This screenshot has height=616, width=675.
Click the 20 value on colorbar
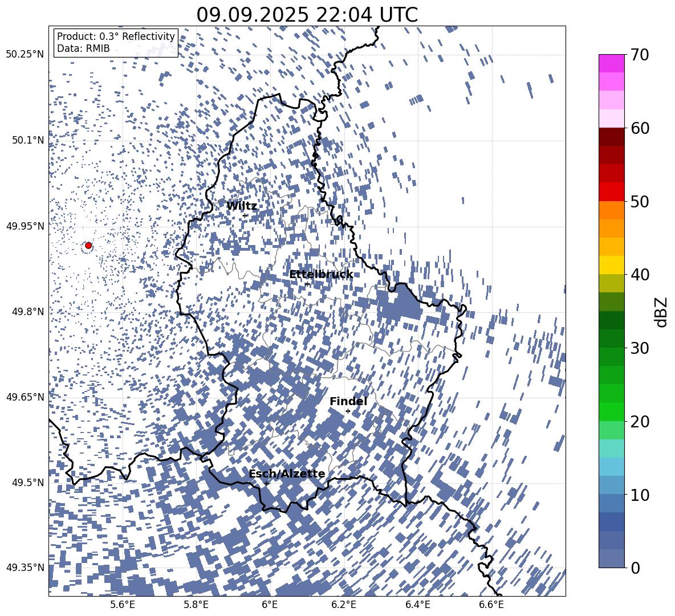[x=640, y=422]
